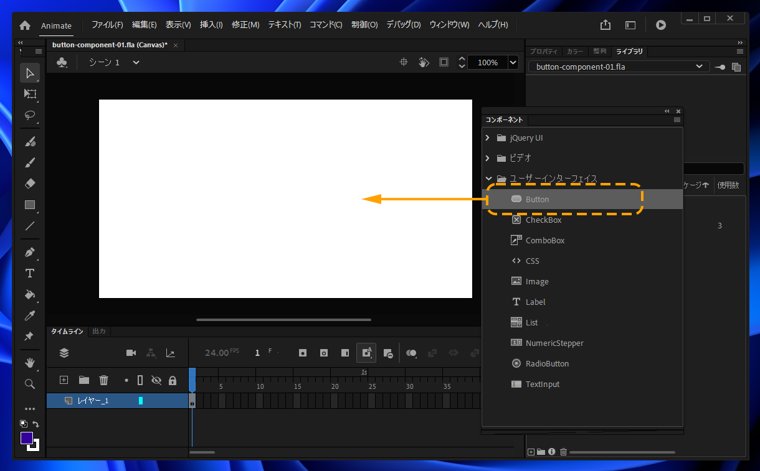The width and height of the screenshot is (760, 471).
Task: Open the ファイル(F) menu
Action: [x=107, y=25]
